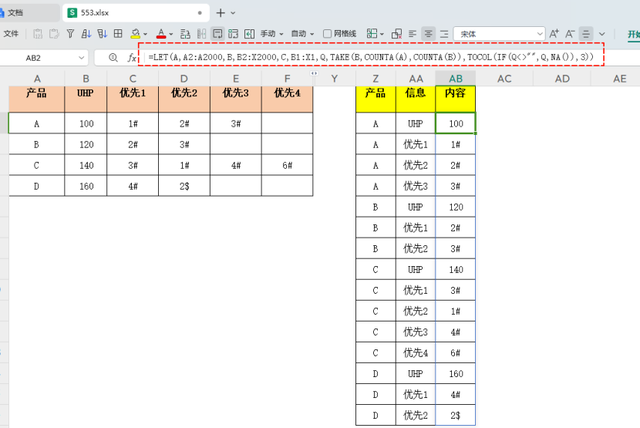The image size is (640, 428).
Task: Select the 553.xlsx document tab
Action: tap(136, 13)
